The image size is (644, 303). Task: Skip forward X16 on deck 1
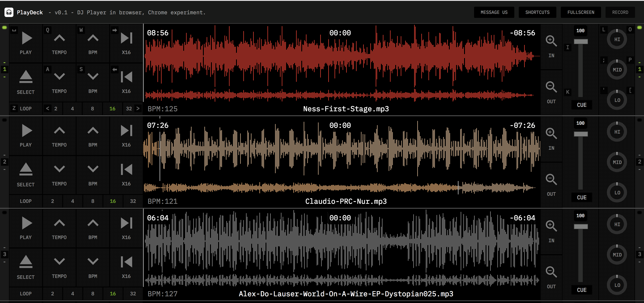coord(126,38)
